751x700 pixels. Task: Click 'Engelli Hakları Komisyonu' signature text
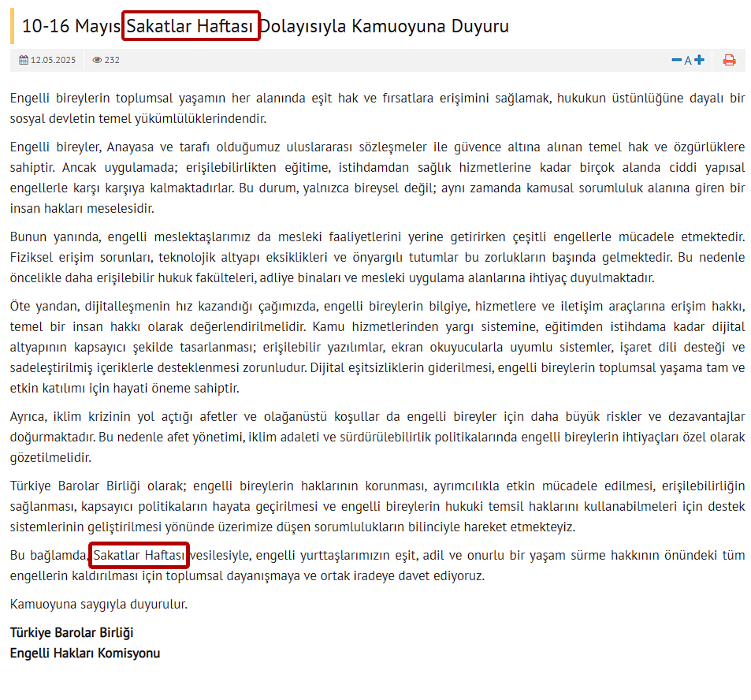point(84,653)
